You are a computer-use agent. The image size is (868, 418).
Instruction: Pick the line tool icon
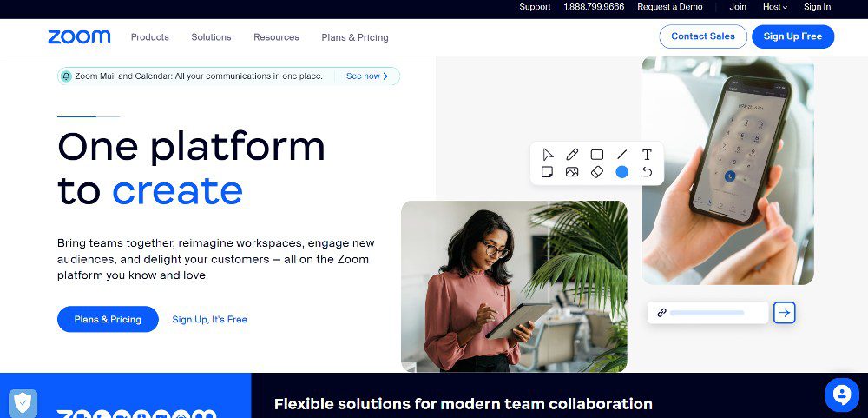pyautogui.click(x=621, y=155)
